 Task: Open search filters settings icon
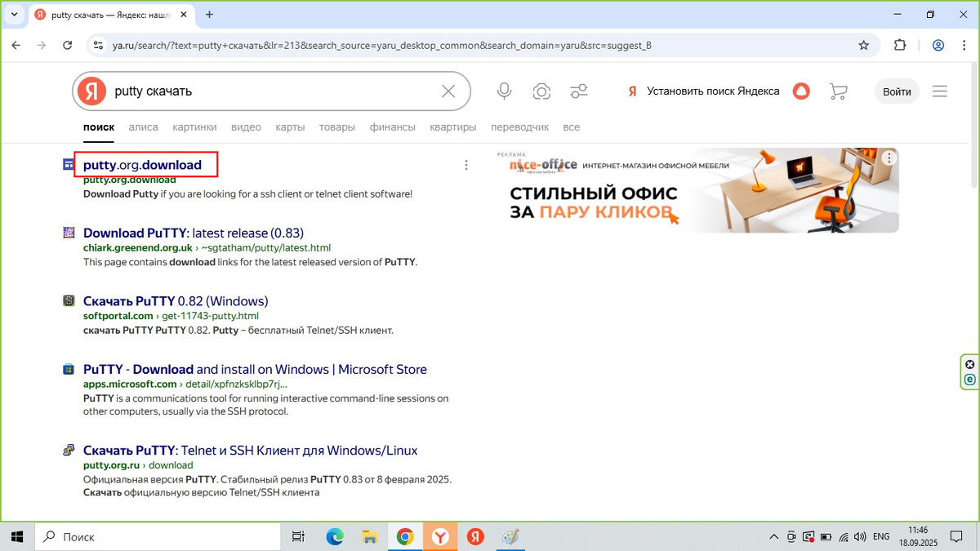point(579,91)
